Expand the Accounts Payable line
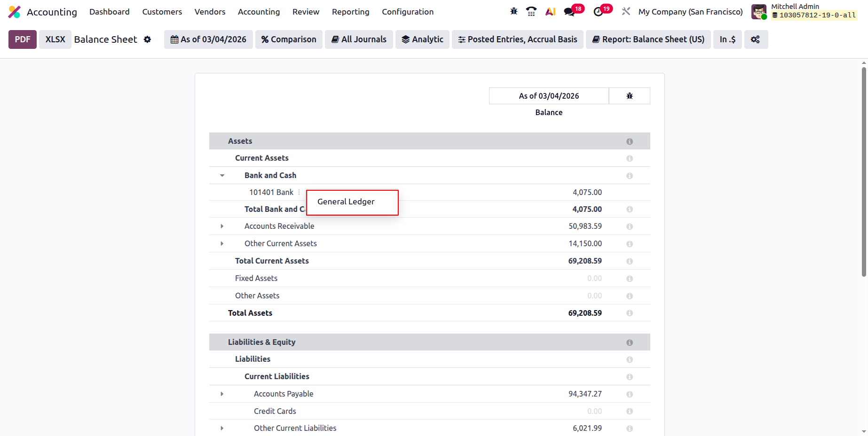Image resolution: width=868 pixels, height=436 pixels. point(222,394)
